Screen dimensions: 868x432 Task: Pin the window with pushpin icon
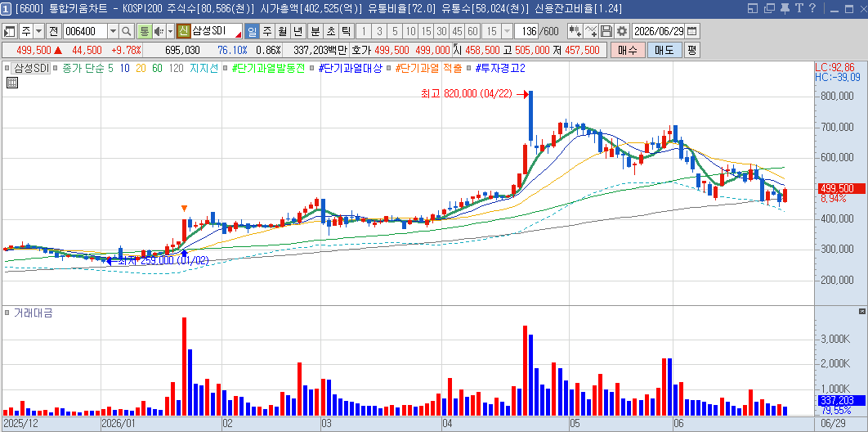(785, 8)
